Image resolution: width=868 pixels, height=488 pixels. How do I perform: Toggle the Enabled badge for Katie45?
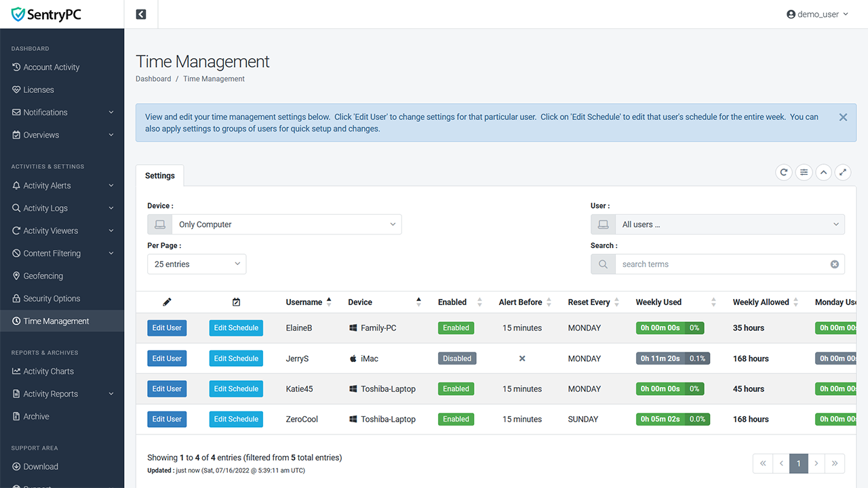[456, 389]
